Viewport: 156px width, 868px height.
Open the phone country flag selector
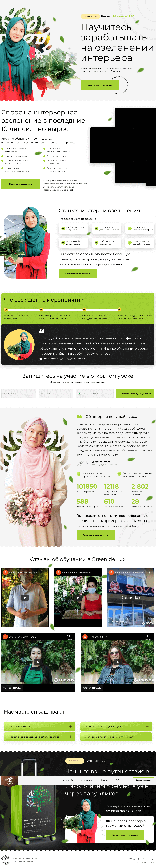(80, 393)
